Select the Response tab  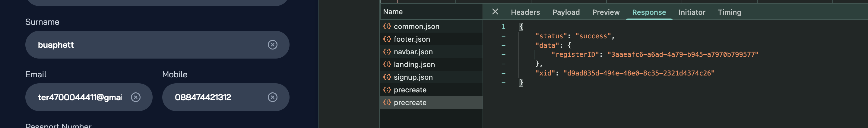(649, 12)
